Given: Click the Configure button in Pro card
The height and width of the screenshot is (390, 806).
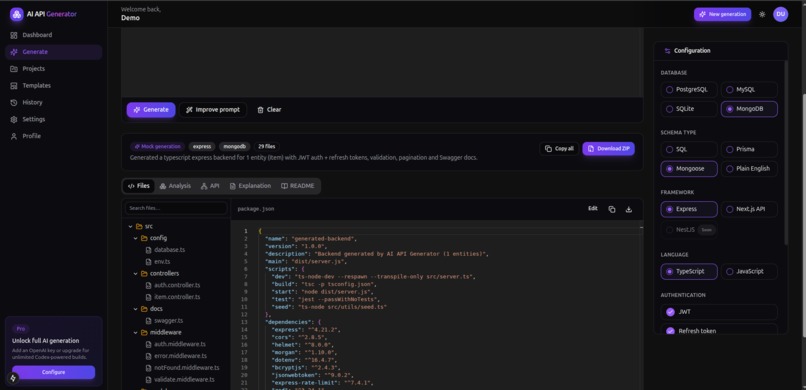Looking at the screenshot, I should (53, 372).
